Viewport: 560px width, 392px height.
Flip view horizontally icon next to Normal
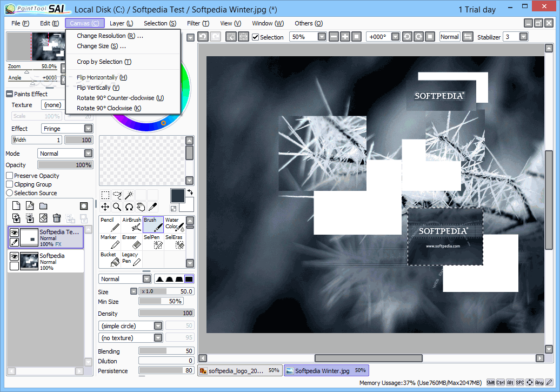click(x=468, y=36)
